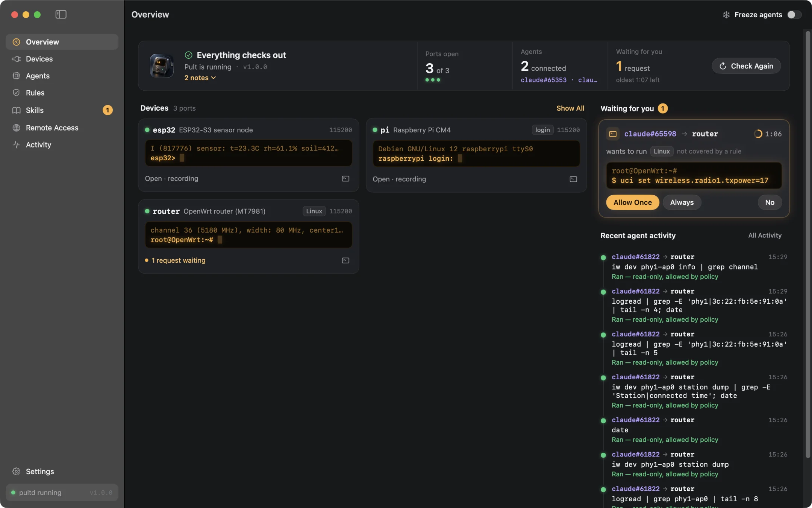Click the Check Again button
This screenshot has height=508, width=812.
pyautogui.click(x=746, y=66)
